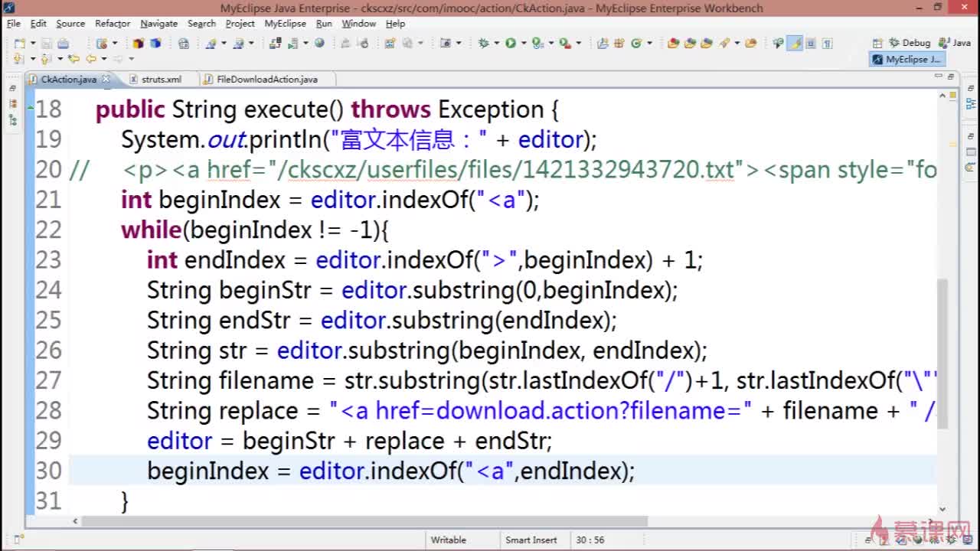Open the Previous Annotation dropdown arrow

click(60, 59)
